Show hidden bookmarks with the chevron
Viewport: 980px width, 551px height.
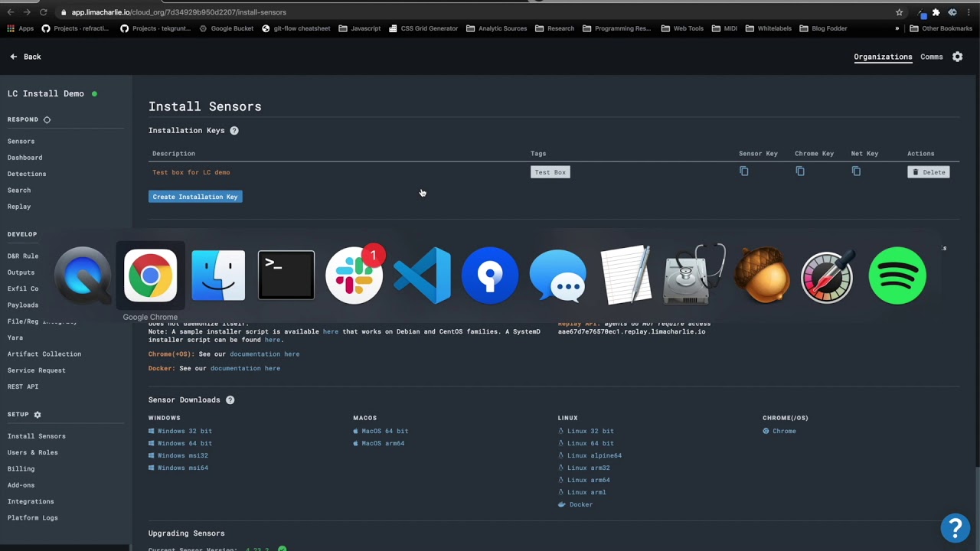coord(897,28)
